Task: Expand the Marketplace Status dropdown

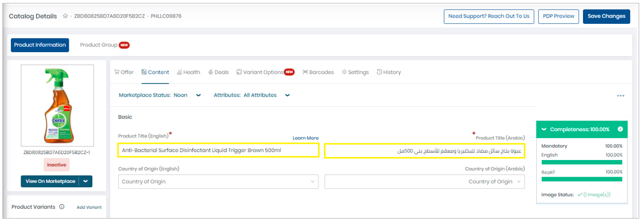Action: coord(198,96)
